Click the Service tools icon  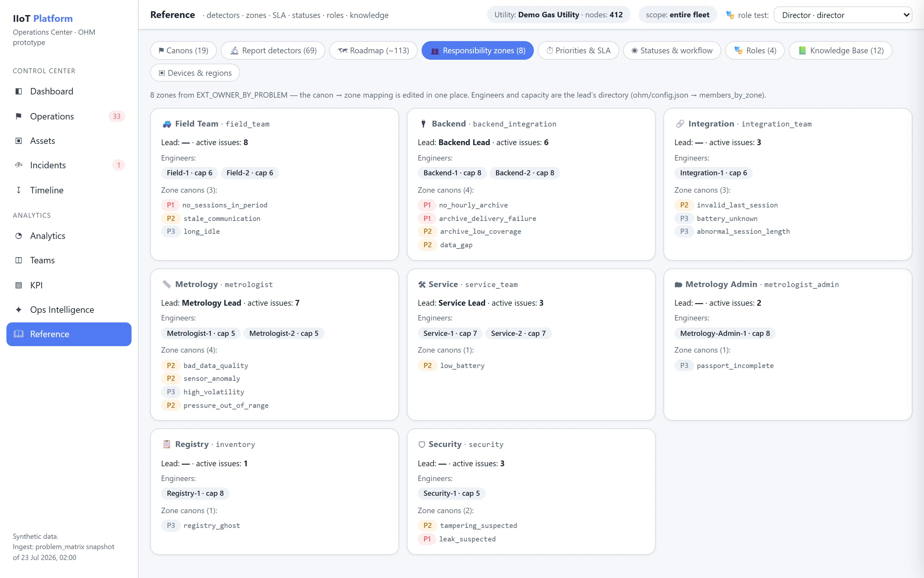422,285
